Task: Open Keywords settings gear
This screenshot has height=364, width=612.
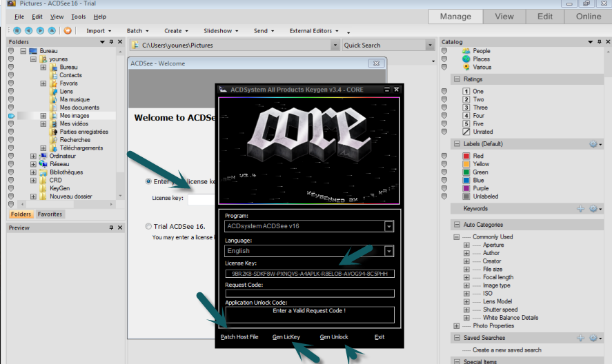Action: (593, 209)
